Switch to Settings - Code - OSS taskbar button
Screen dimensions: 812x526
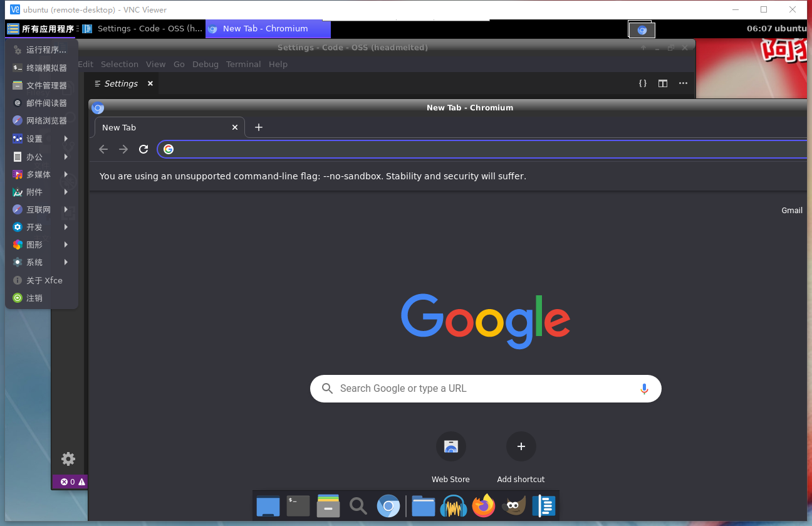[142, 29]
